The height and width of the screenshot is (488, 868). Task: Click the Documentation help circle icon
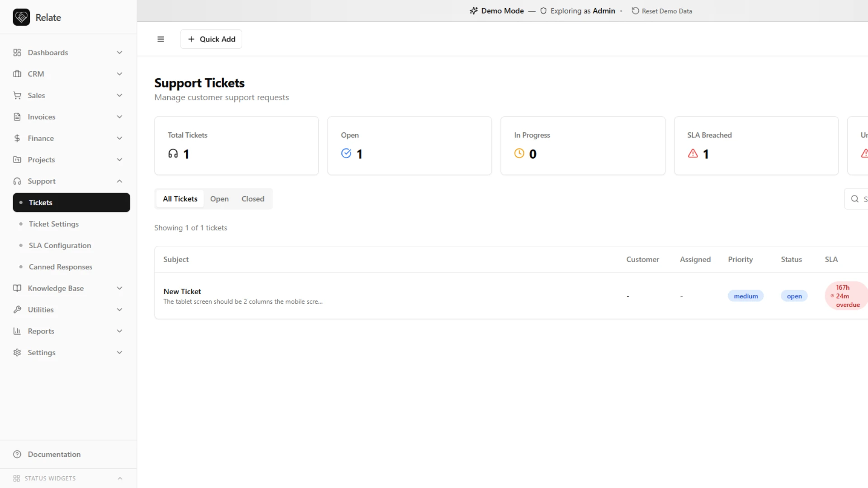(17, 454)
